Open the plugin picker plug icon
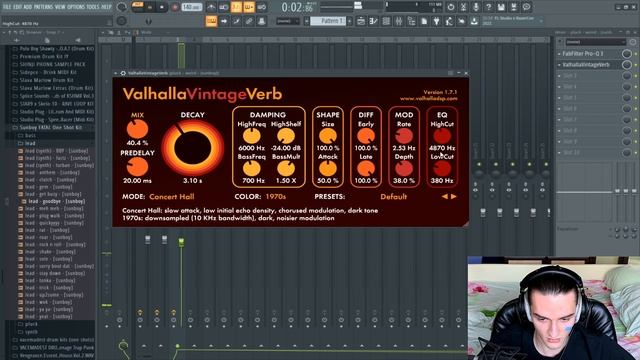The image size is (640, 360). click(x=437, y=21)
